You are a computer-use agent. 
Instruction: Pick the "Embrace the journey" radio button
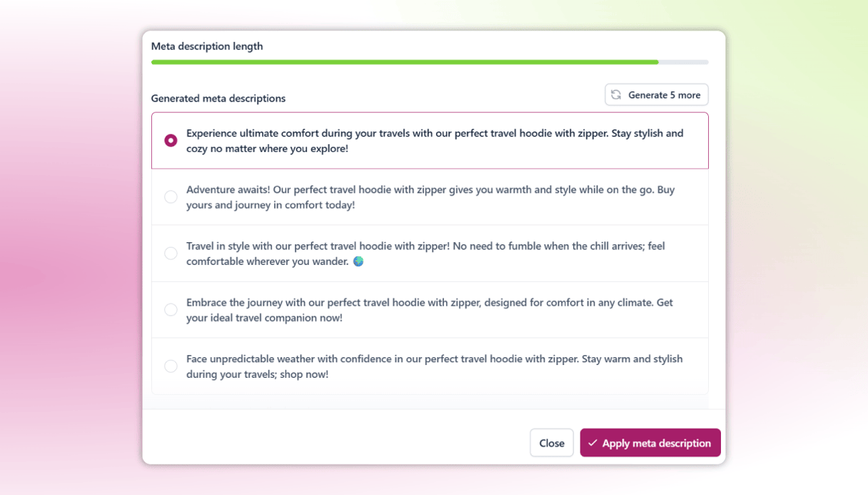(171, 310)
